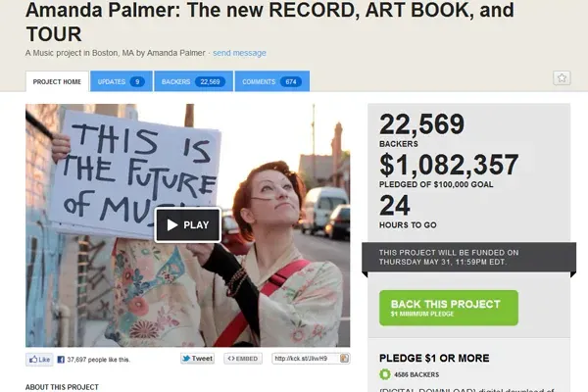Open the project title heading link
This screenshot has height=392, width=588.
tap(270, 22)
